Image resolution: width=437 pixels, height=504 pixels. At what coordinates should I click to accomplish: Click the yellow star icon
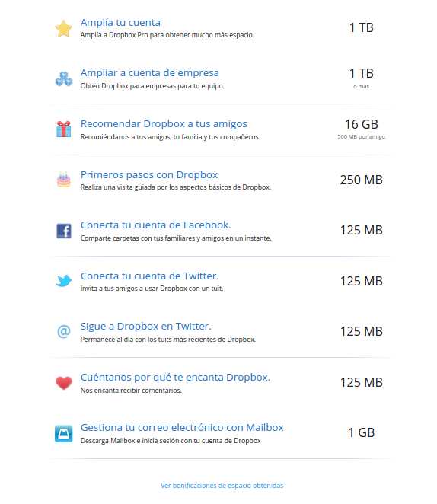pos(64,28)
